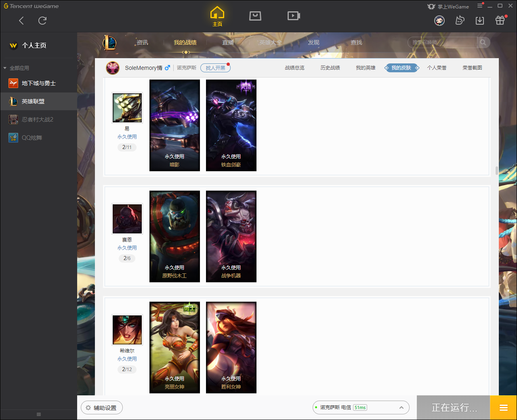Select 地下城与勇士 game
Viewport: 517px width, 420px height.
[x=39, y=83]
